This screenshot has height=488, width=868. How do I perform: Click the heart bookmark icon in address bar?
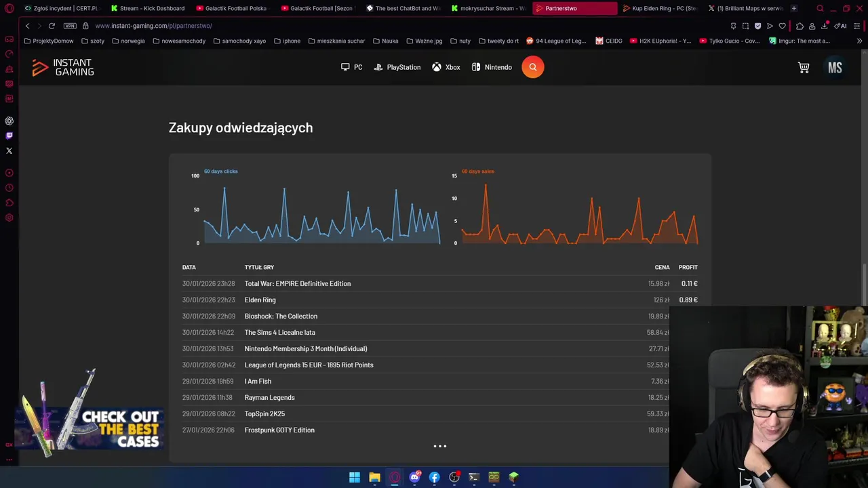pyautogui.click(x=782, y=26)
